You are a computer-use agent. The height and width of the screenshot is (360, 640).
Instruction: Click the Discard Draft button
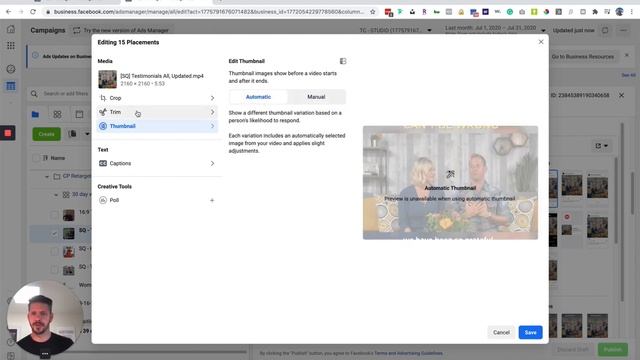click(x=573, y=350)
